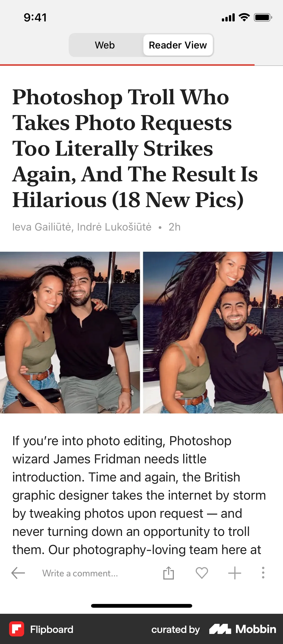Viewport: 283px width, 644px height.
Task: Open the right edited couple photo
Action: [213, 332]
